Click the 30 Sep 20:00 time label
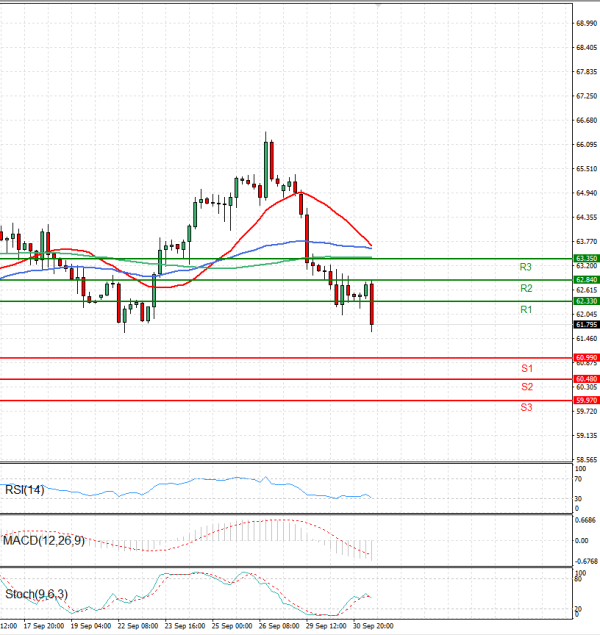This screenshot has height=635, width=600. point(373,627)
